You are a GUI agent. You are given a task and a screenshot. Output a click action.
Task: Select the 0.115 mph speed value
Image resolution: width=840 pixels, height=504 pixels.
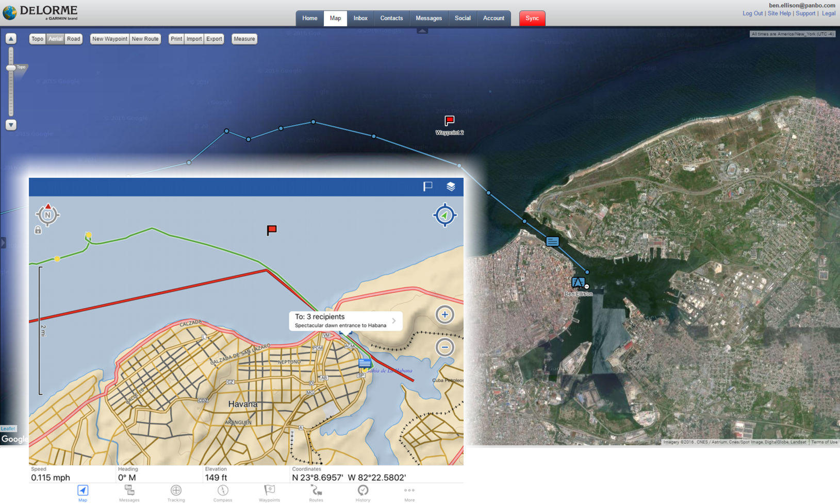pyautogui.click(x=51, y=478)
